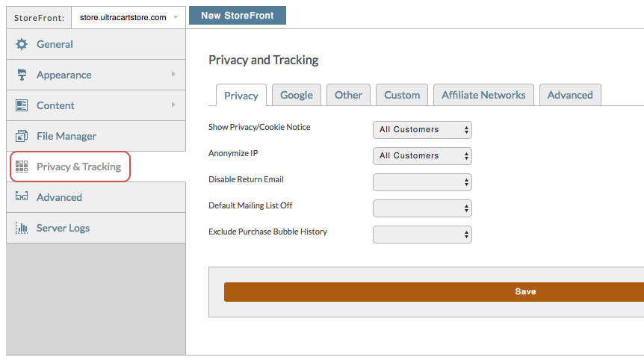Screen dimensions: 644x363
Task: Open the StoreFront domain dropdown
Action: [129, 18]
